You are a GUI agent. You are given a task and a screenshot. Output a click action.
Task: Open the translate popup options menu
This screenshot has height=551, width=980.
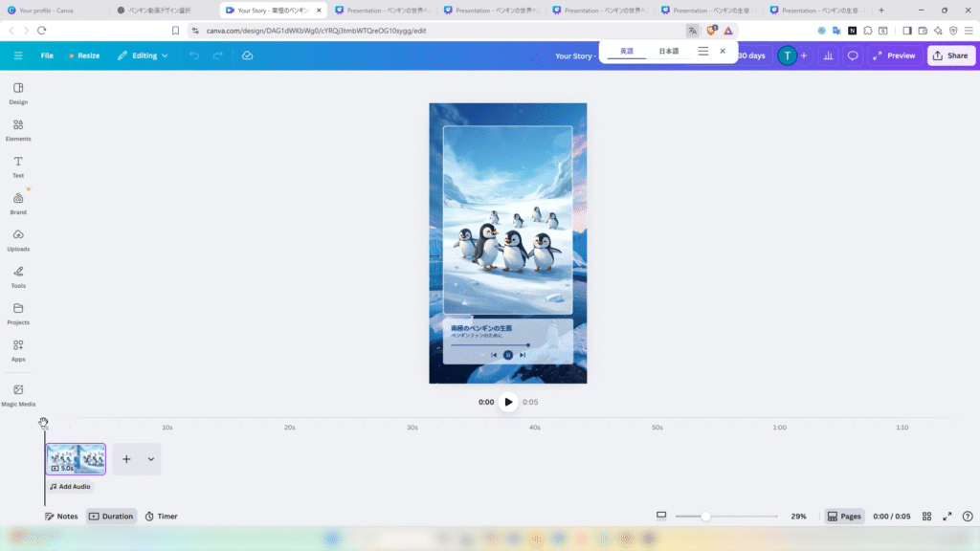point(703,51)
